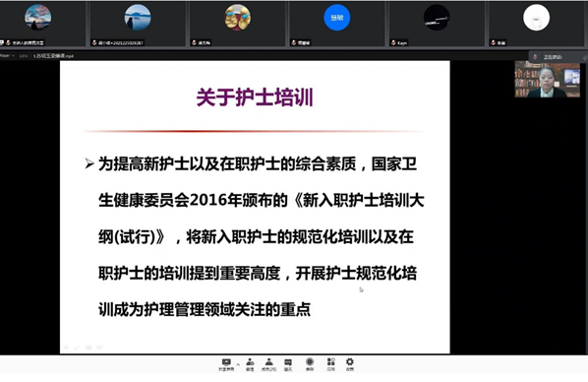This screenshot has height=382, width=588.
Task: Expand share screen options arrow
Action: pos(238,364)
